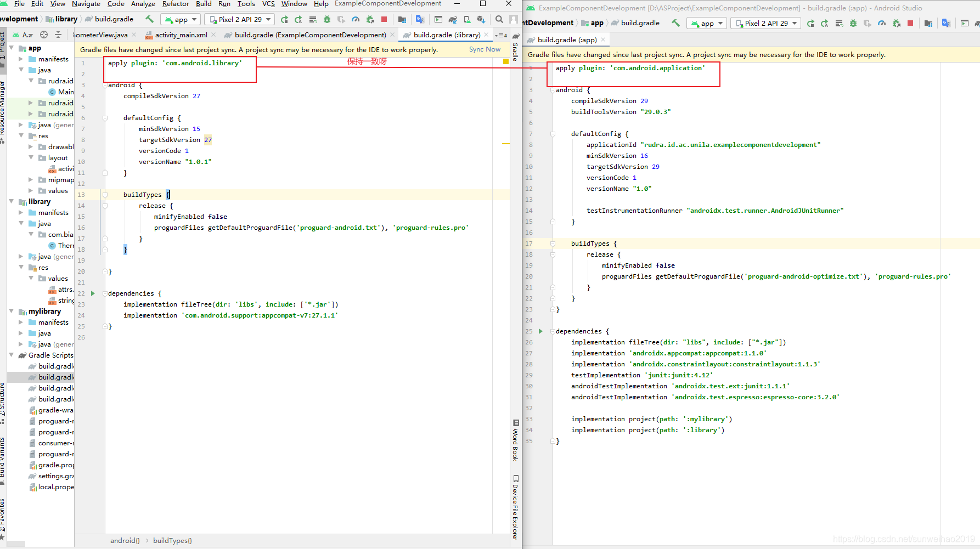Switch to build.gradle (ExampleComponentDevelopment) tab
Screen dimensions: 980x549
[310, 35]
